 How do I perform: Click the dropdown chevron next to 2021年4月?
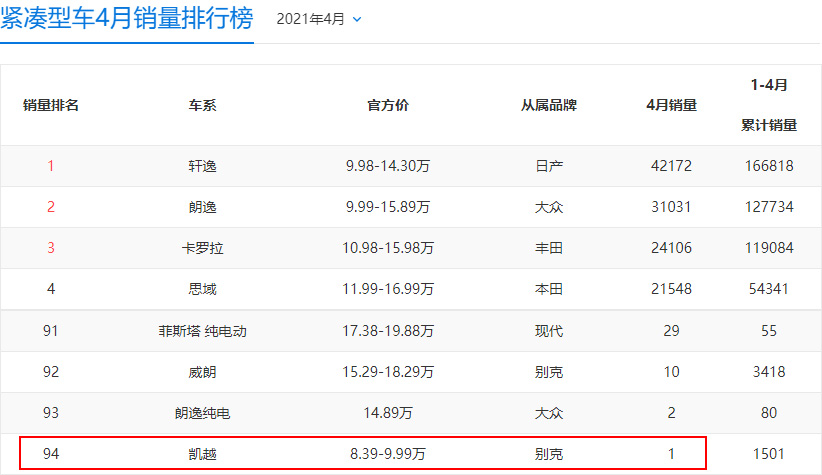(357, 20)
